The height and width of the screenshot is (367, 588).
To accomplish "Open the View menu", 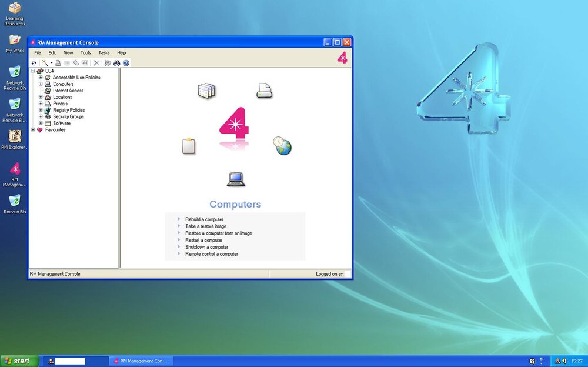I will pyautogui.click(x=68, y=53).
